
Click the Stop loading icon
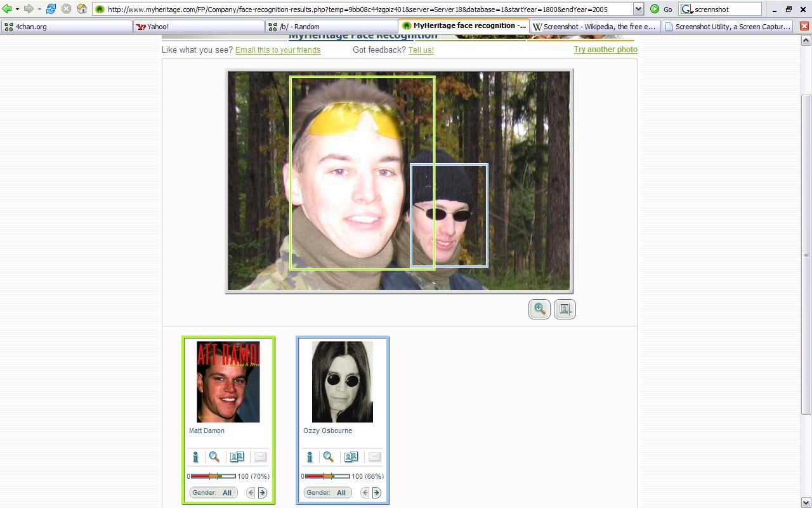pyautogui.click(x=66, y=9)
